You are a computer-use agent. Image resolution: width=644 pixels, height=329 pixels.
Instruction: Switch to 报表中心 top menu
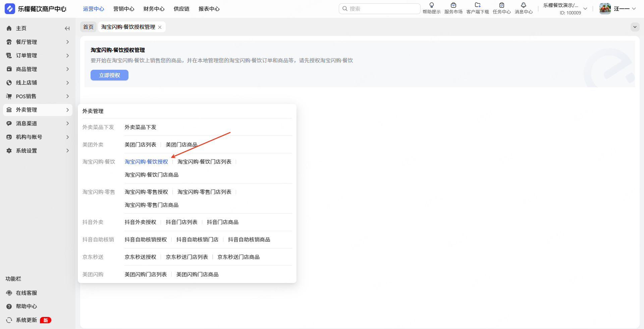coord(209,9)
